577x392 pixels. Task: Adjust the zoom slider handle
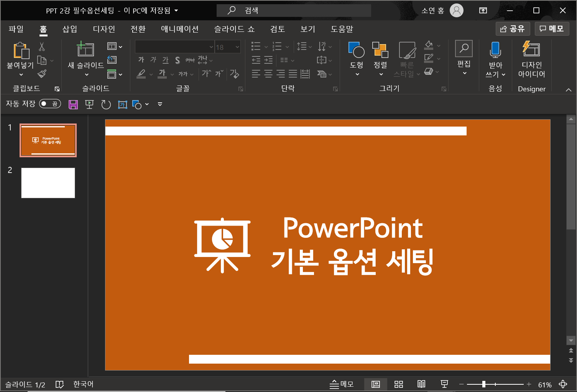[484, 384]
